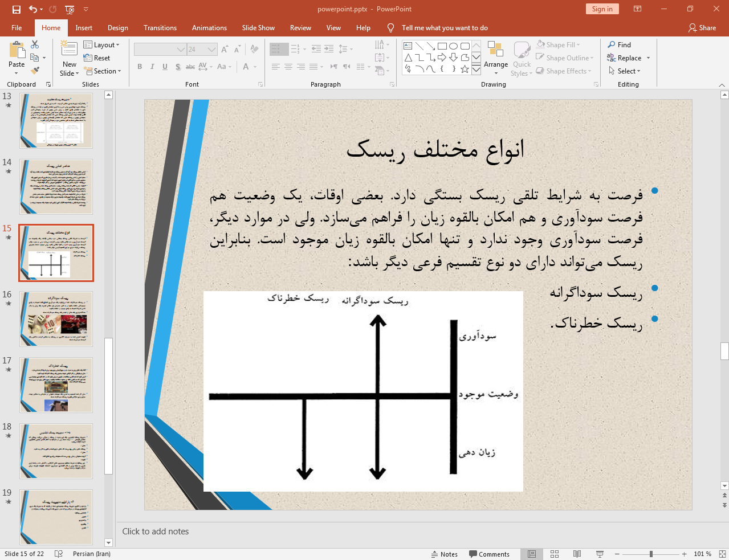Decrease font size with small A icon
This screenshot has height=560, width=729.
click(237, 50)
